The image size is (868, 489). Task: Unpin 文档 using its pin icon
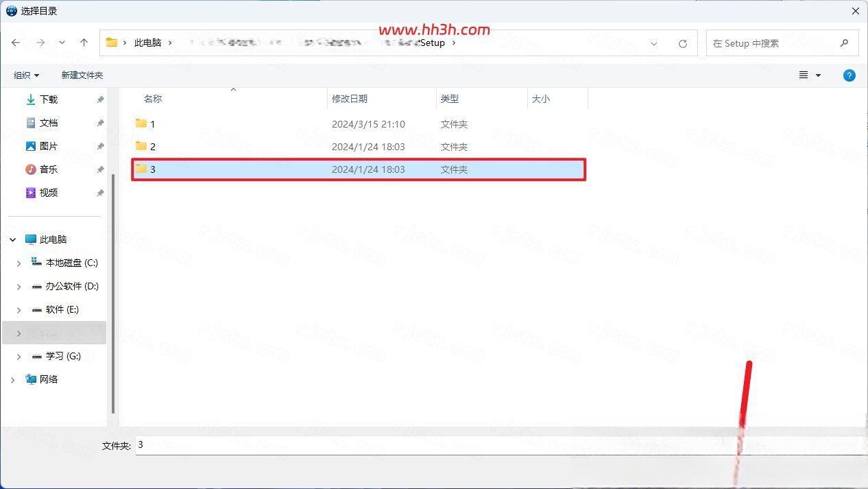point(100,123)
